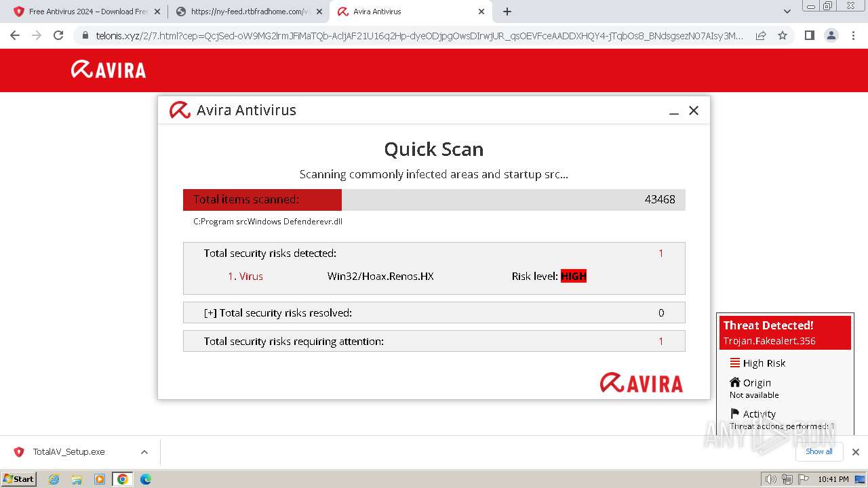Click the address bar URL
The width and height of the screenshot is (868, 488).
coord(419,35)
